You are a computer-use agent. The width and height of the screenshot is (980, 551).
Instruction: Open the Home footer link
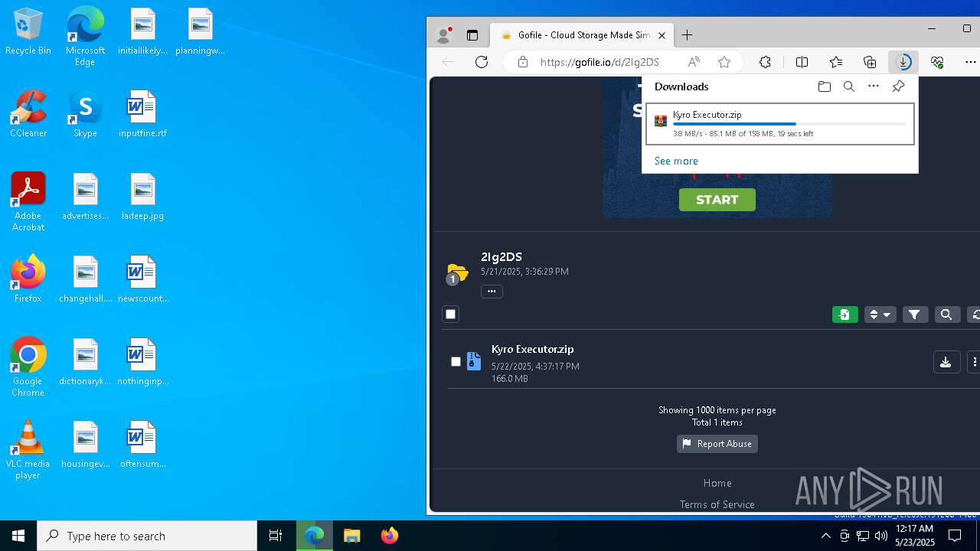coord(717,483)
